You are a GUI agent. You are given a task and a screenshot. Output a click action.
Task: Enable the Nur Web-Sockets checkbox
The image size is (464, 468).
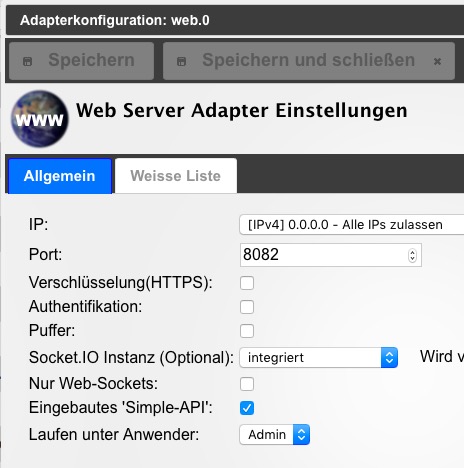pyautogui.click(x=247, y=384)
